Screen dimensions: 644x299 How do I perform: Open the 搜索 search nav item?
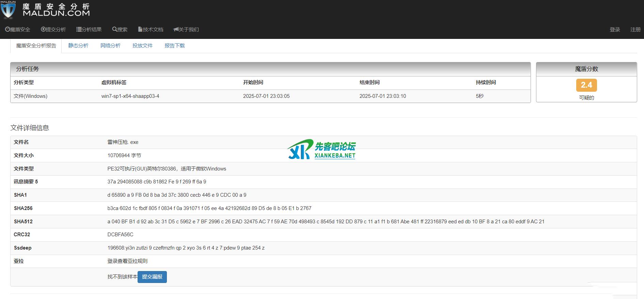click(x=120, y=30)
